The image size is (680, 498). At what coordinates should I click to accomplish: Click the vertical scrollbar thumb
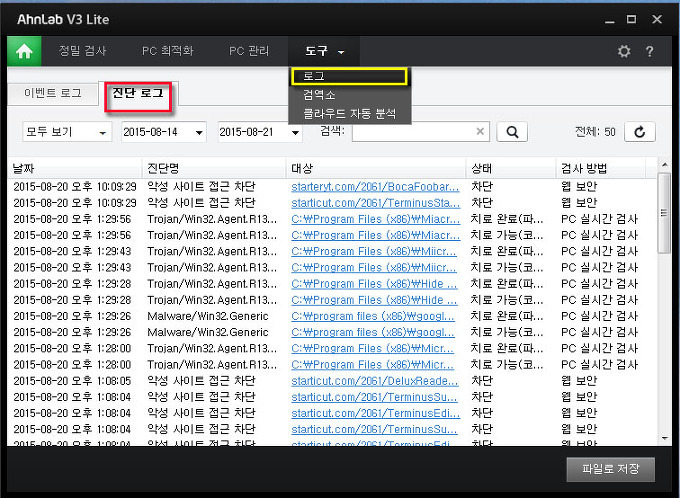pyautogui.click(x=664, y=213)
